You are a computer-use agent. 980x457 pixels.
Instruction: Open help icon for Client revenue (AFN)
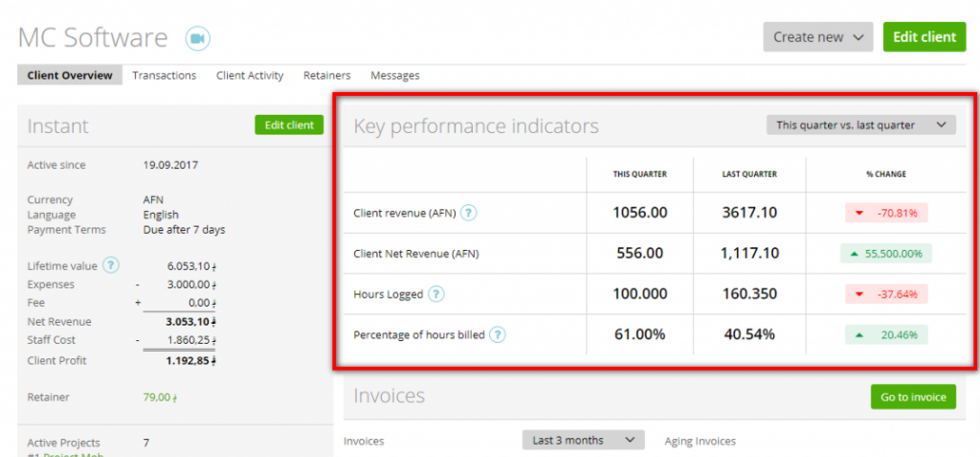click(x=469, y=213)
